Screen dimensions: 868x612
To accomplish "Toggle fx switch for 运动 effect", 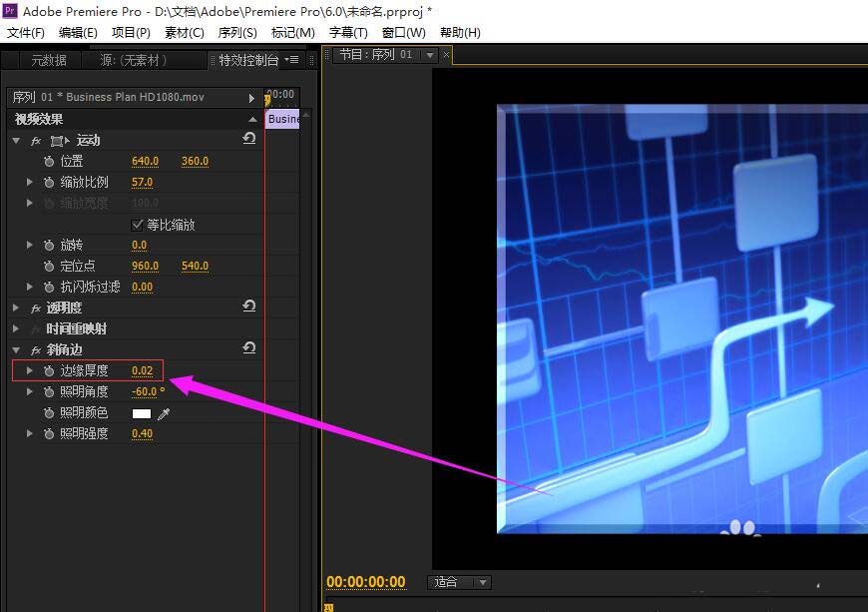I will click(36, 141).
